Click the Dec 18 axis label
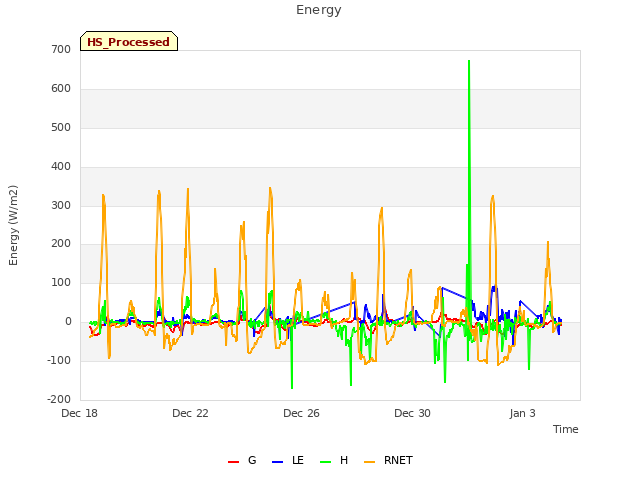The width and height of the screenshot is (640, 480). 80,413
